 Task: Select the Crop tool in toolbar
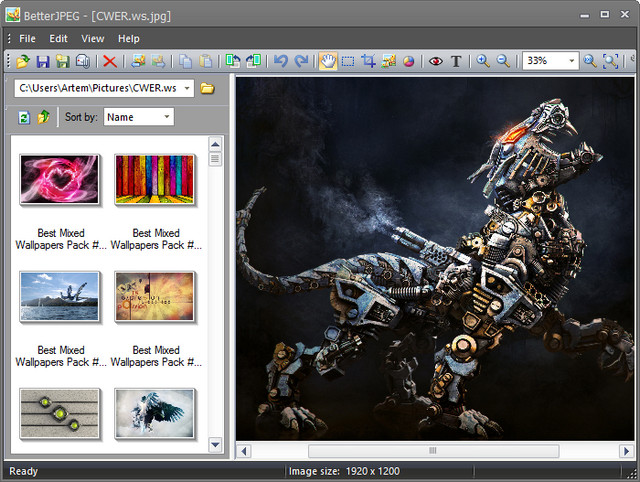pos(369,61)
